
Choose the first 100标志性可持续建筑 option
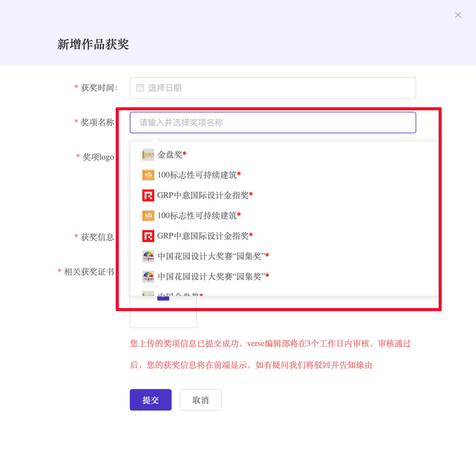pyautogui.click(x=197, y=175)
